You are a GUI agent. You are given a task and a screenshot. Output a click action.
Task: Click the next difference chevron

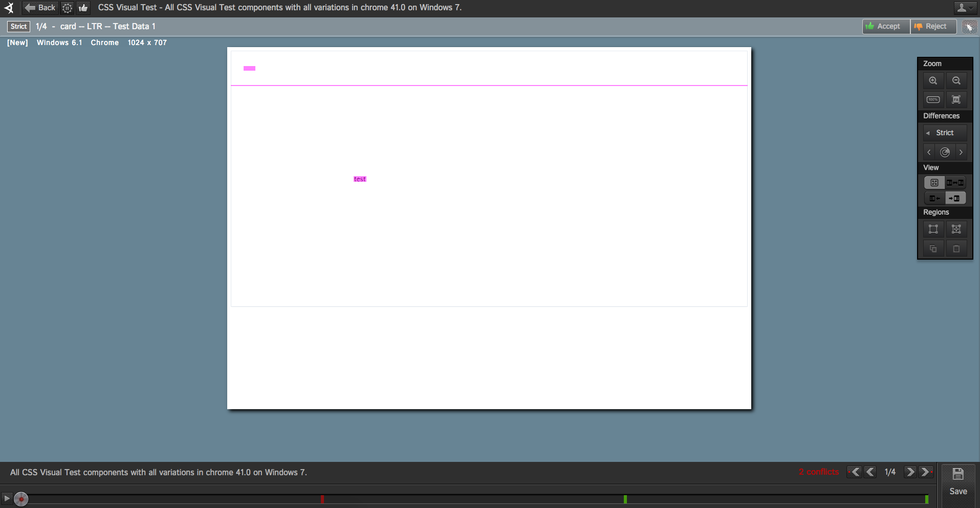click(x=962, y=152)
